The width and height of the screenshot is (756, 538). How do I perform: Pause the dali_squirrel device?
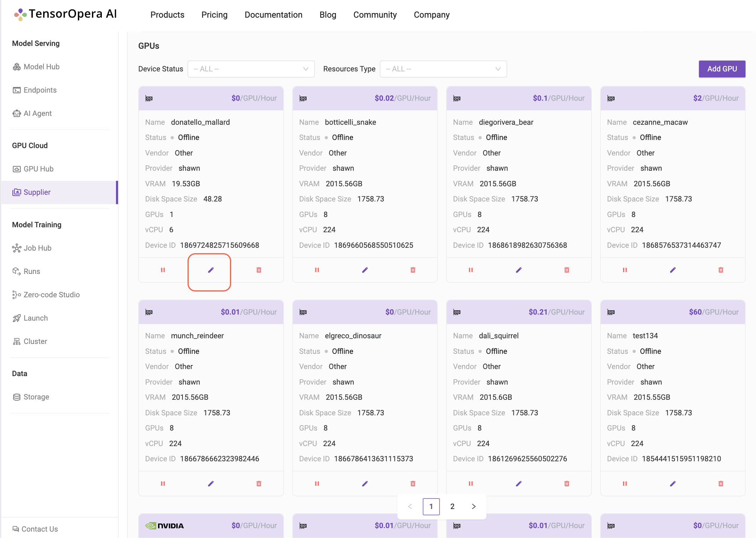pos(471,484)
